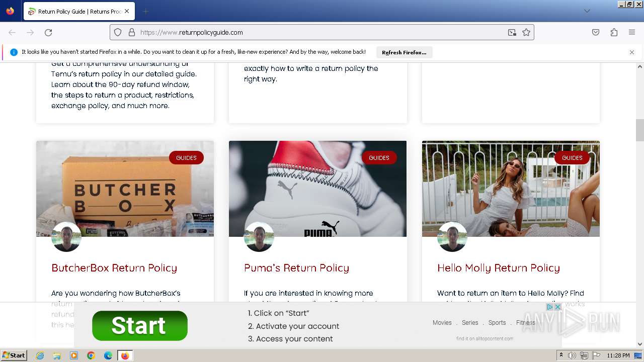Screen dimensions: 644x362
Task: Click the green Start ad button
Action: pos(140,325)
